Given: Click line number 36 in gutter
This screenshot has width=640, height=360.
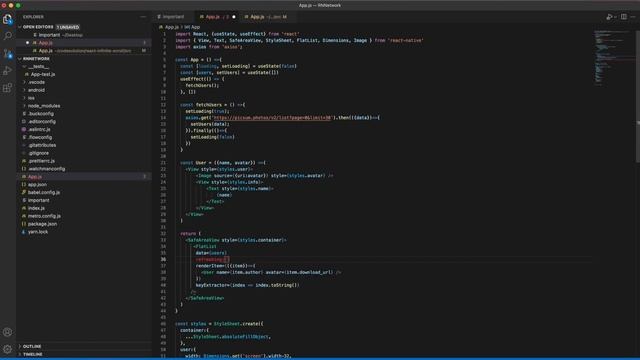Looking at the screenshot, I should pyautogui.click(x=163, y=260).
